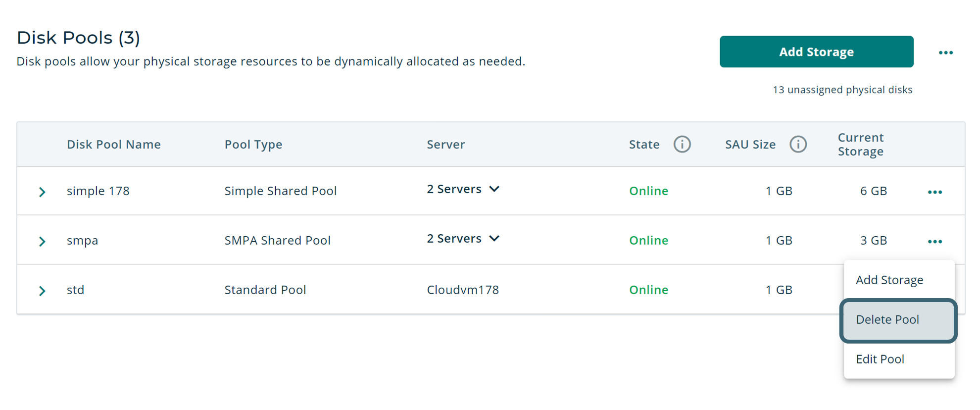Viewport: 980px width, 410px height.
Task: Select the simple 178 pool name
Action: (98, 191)
